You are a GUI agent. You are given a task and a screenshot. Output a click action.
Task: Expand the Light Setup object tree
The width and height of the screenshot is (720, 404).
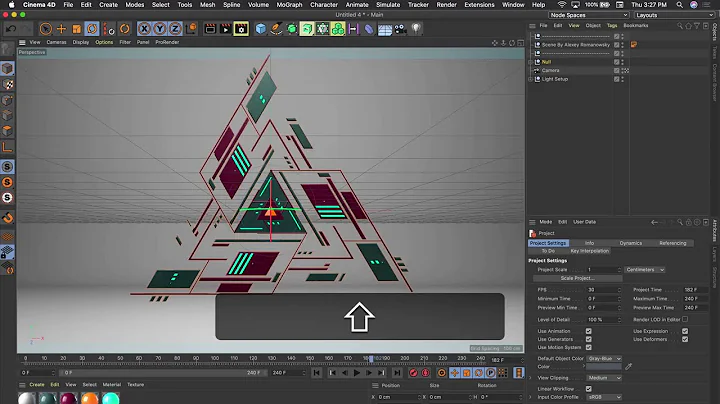click(531, 79)
